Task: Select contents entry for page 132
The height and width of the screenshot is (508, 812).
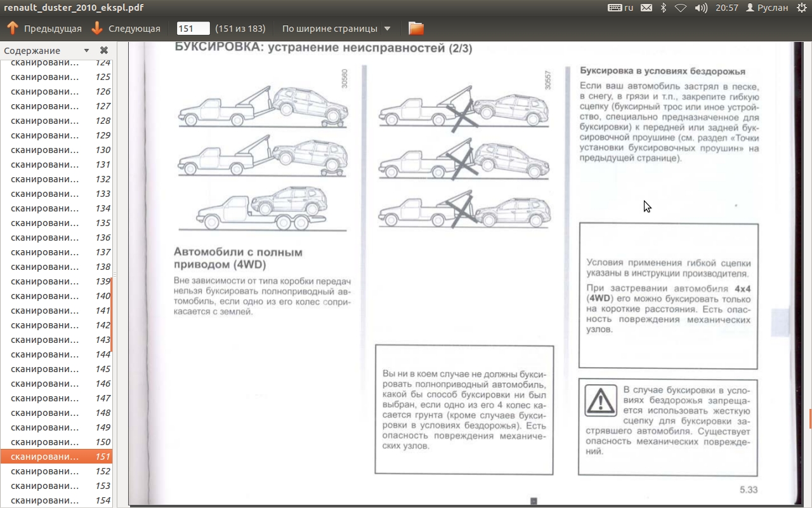Action: [x=56, y=179]
